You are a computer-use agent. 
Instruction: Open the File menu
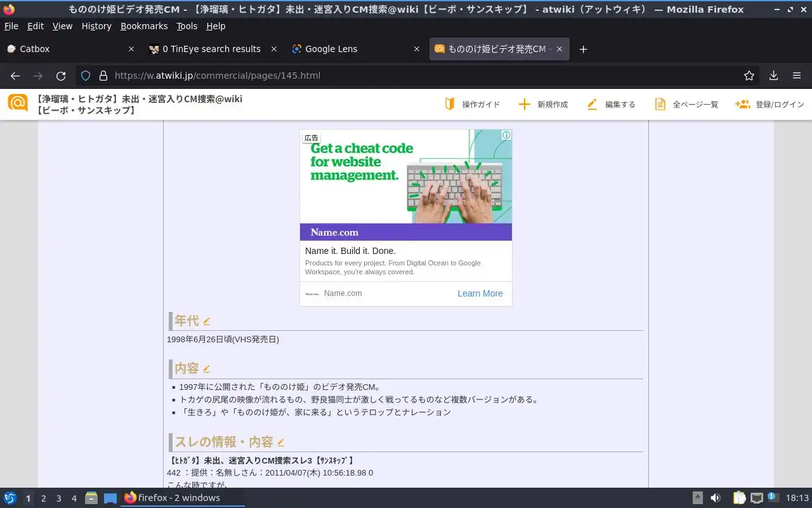[x=11, y=26]
